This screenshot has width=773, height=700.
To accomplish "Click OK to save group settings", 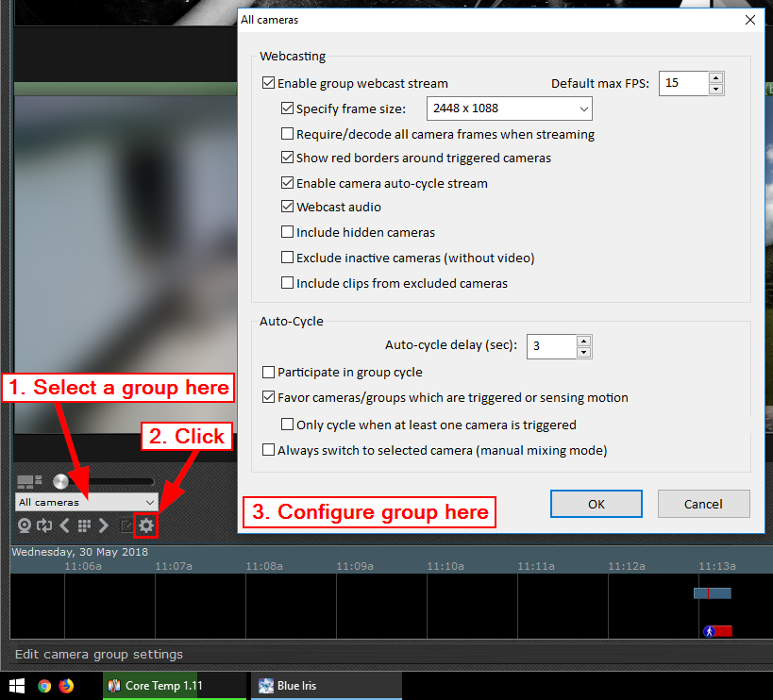I will 596,504.
